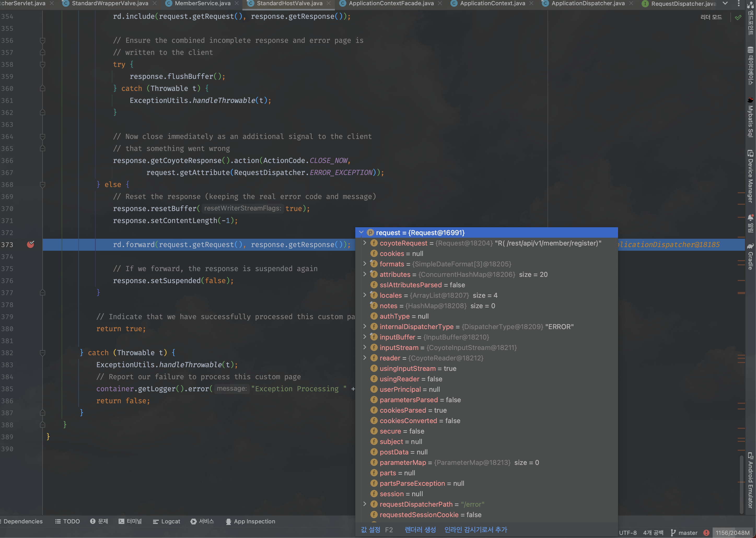
Task: Expand the coyoteRequest node
Action: (x=365, y=243)
